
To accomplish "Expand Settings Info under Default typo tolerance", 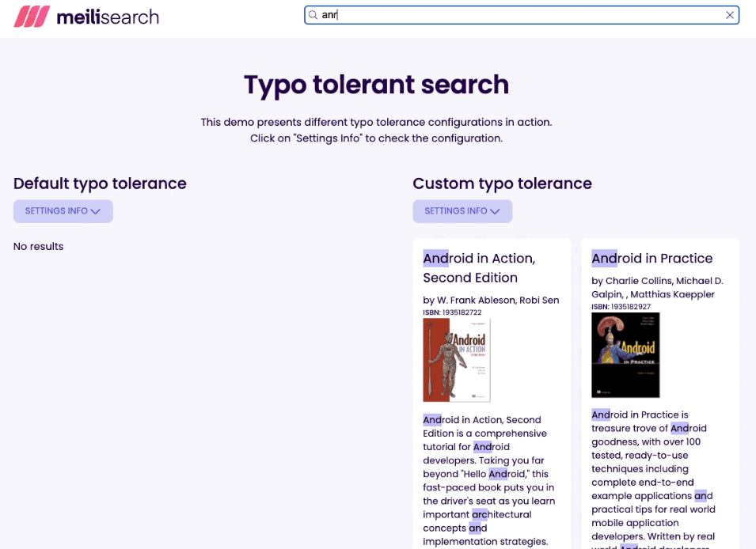I will point(63,211).
